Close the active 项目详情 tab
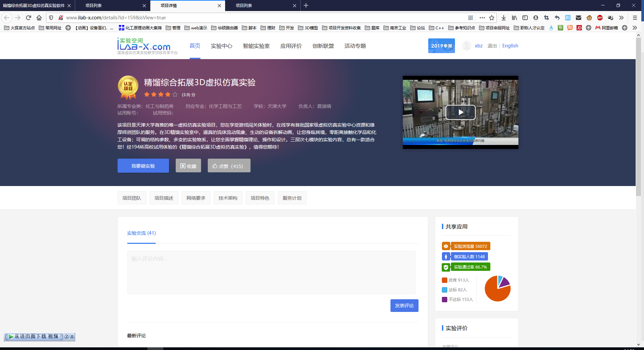The width and height of the screenshot is (644, 350). (219, 5)
